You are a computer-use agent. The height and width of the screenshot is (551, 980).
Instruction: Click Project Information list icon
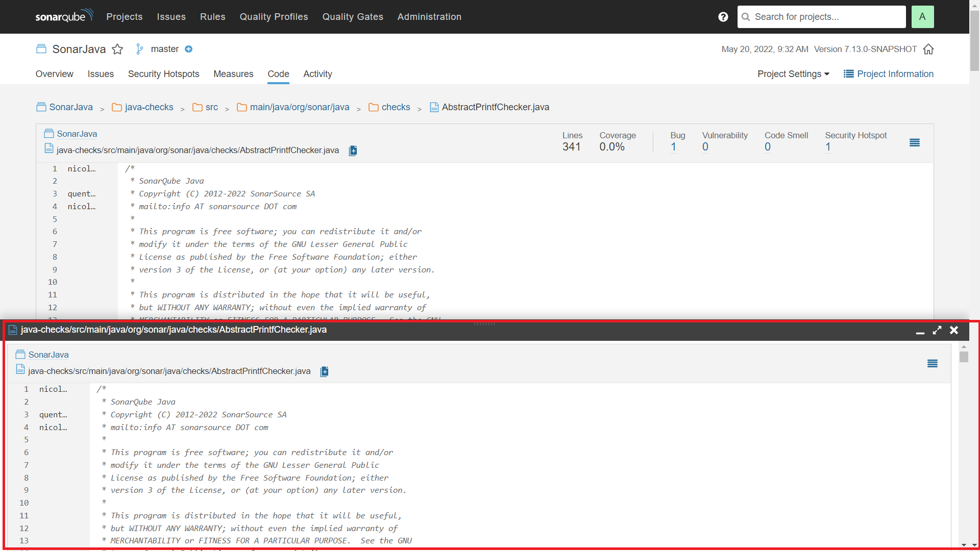point(848,74)
